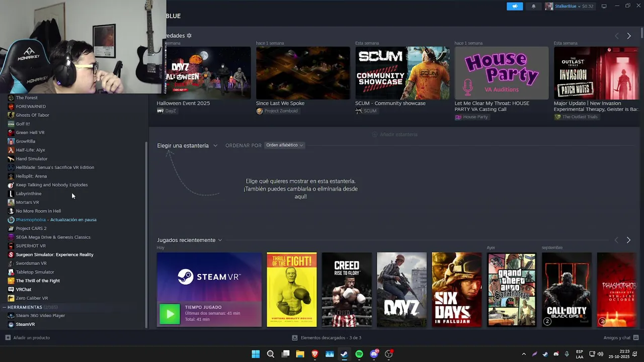Click the library list scrollbar
Viewport: 644px width, 362px height.
(x=146, y=234)
